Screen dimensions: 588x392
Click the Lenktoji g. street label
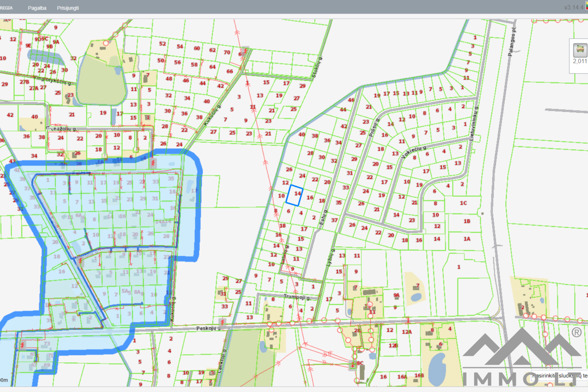coord(222,361)
